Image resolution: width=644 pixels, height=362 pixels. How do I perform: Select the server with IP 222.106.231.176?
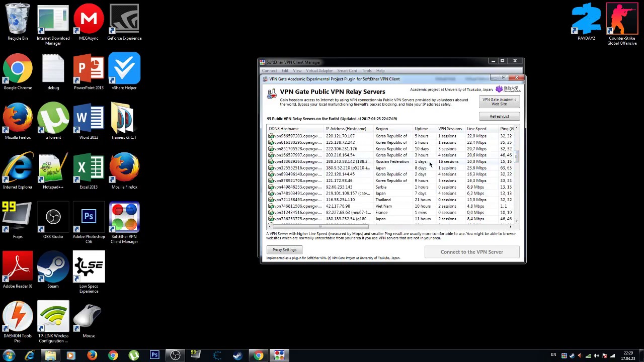click(x=390, y=149)
